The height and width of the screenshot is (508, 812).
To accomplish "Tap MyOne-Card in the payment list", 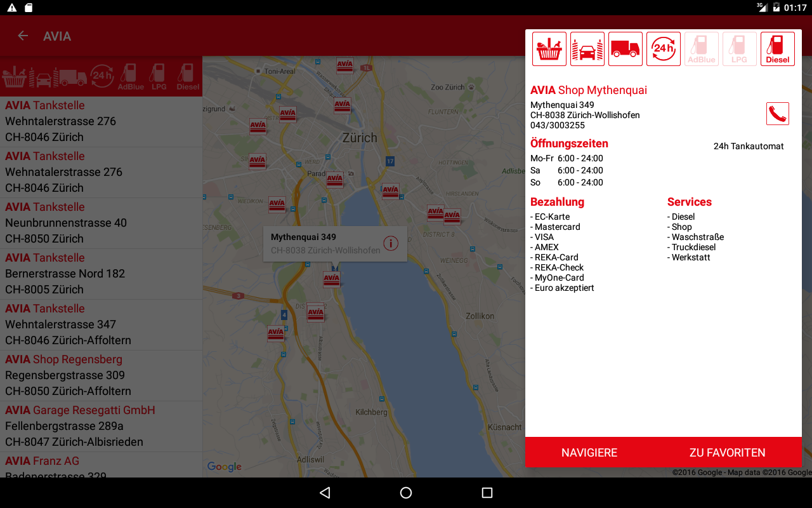I will point(557,277).
